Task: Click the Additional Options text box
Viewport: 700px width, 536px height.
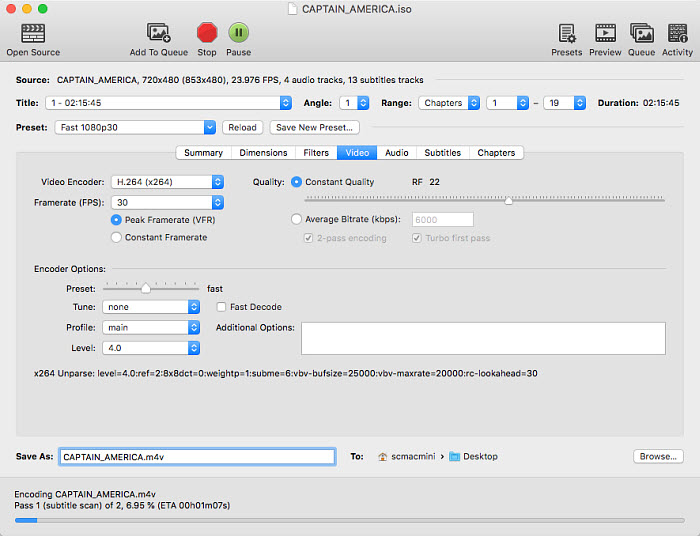Action: pyautogui.click(x=483, y=339)
